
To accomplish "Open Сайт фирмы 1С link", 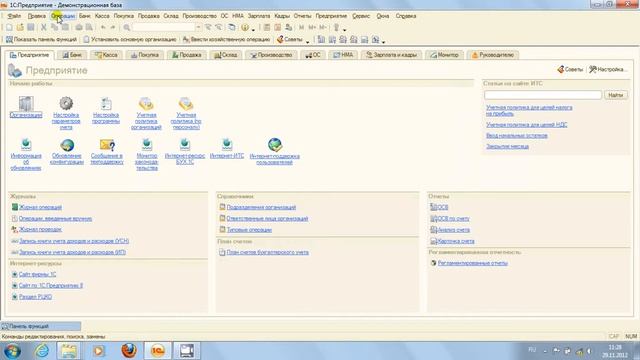I will (37, 274).
